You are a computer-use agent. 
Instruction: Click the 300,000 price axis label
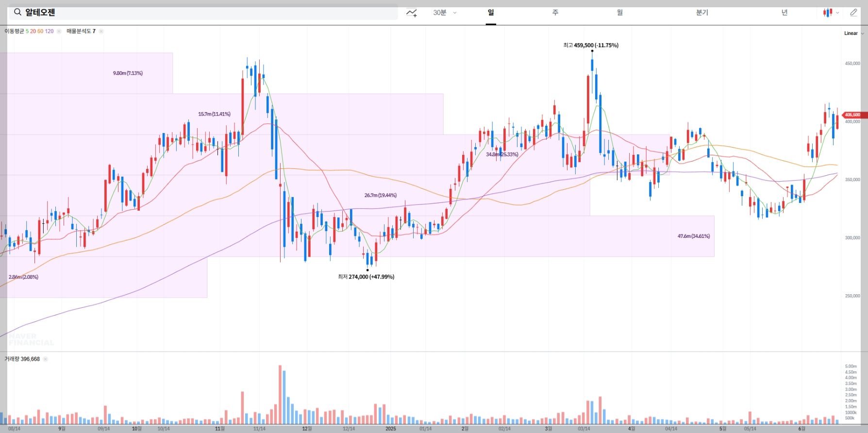(852, 238)
